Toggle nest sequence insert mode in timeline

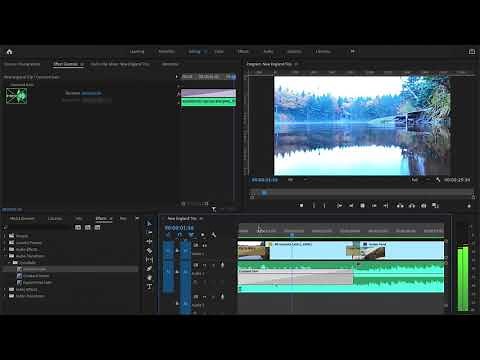click(x=168, y=235)
